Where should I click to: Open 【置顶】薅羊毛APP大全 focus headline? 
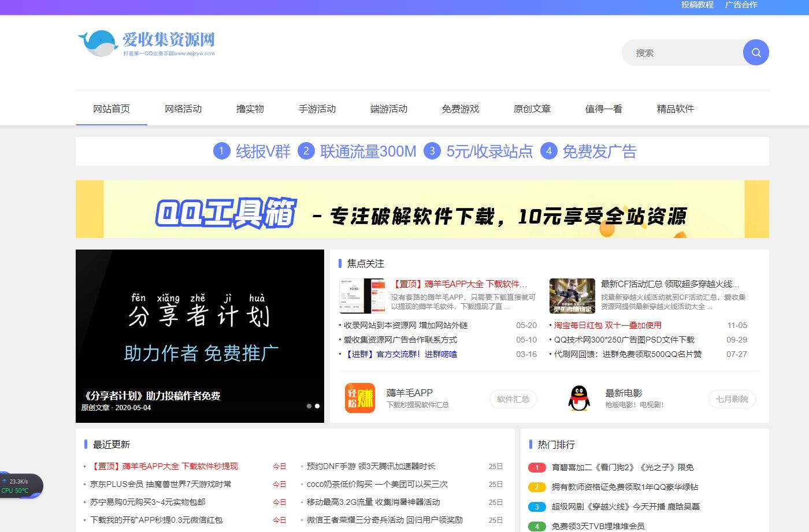coord(459,284)
